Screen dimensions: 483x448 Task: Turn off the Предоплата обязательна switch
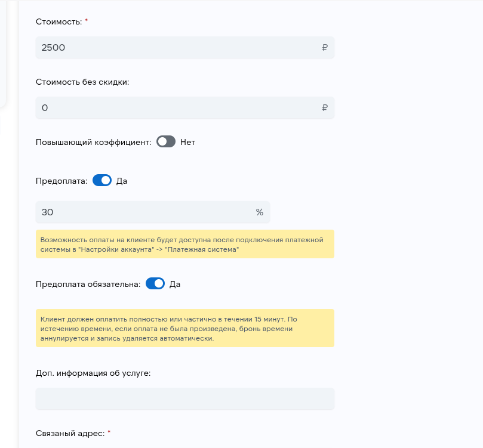click(x=155, y=283)
